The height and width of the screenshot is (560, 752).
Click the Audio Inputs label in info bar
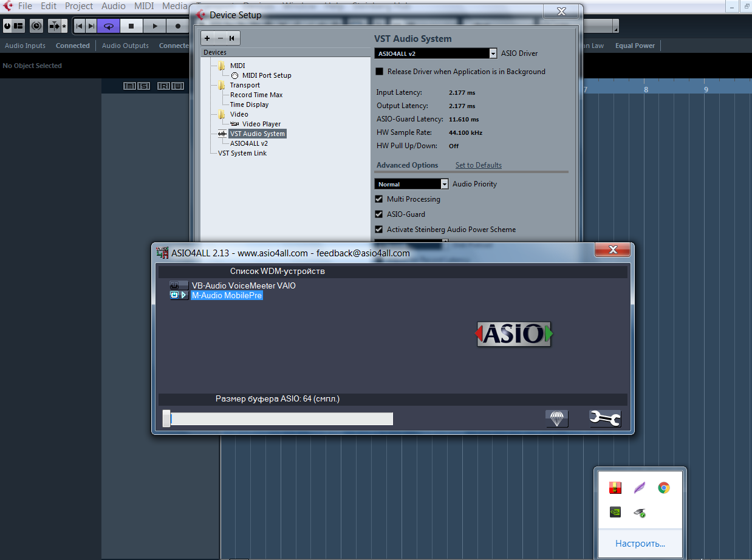pos(26,46)
